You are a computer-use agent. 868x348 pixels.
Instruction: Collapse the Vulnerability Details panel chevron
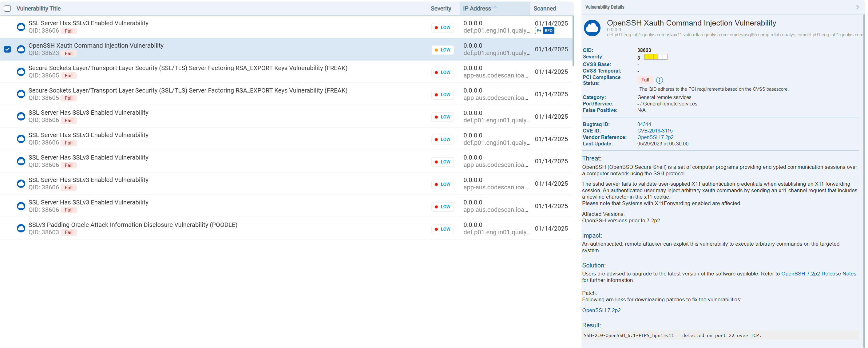coord(858,7)
